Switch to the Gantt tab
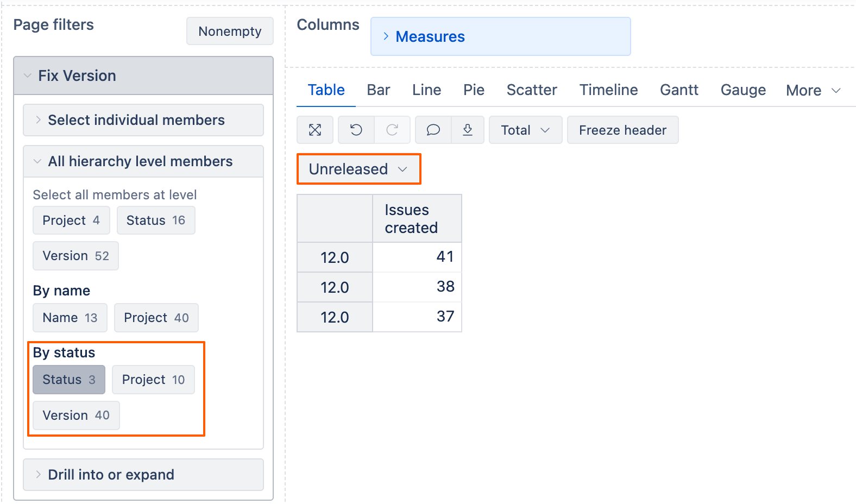Screen dimensions: 856x504 tap(679, 90)
